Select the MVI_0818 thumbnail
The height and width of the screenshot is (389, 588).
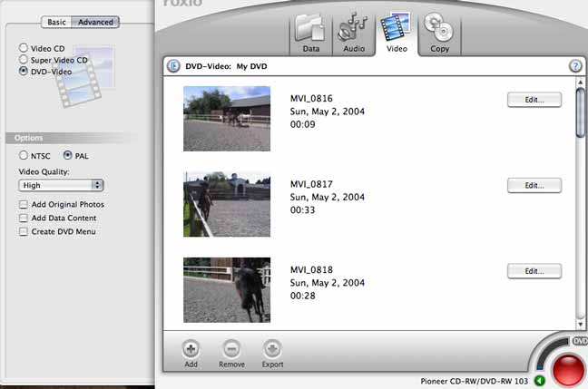click(x=227, y=290)
